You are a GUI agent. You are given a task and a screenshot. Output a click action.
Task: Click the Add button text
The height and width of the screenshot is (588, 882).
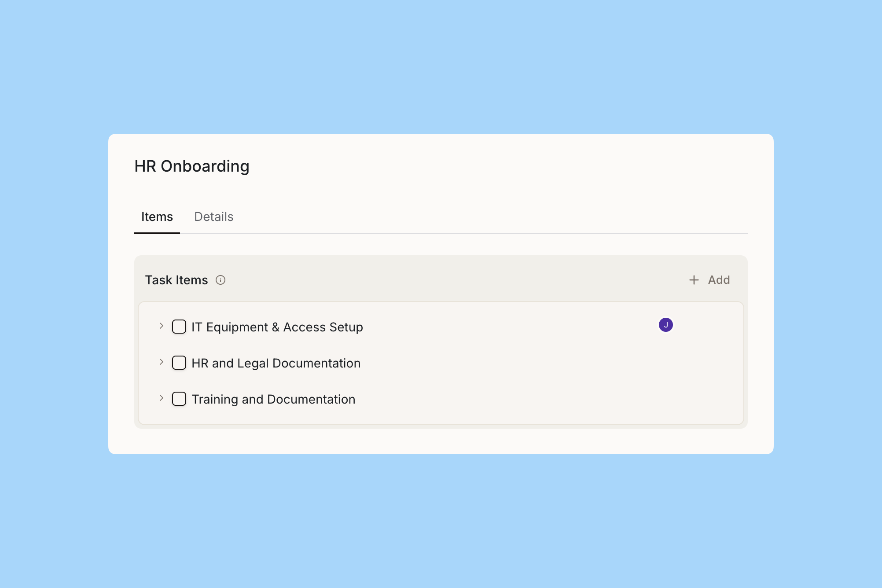[x=719, y=280]
